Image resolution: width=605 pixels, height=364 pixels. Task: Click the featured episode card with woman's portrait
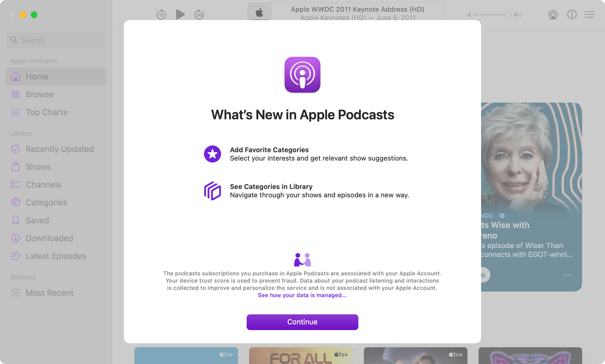click(531, 197)
